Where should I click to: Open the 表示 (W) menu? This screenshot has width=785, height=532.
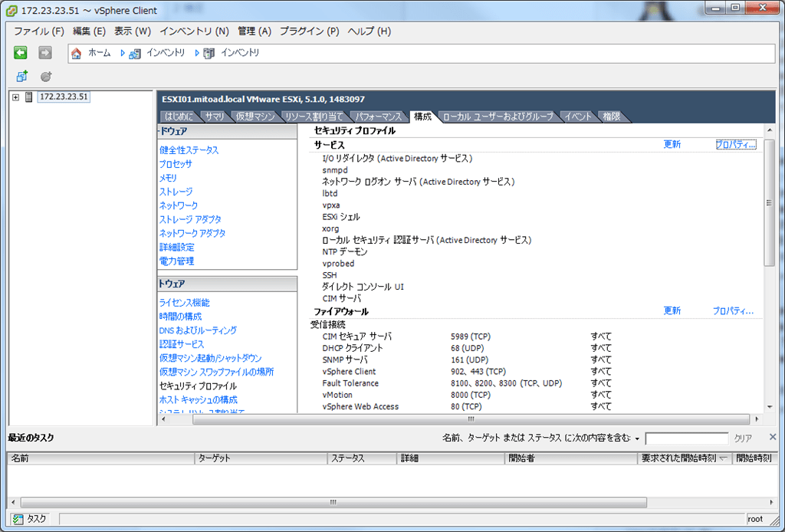(x=133, y=31)
